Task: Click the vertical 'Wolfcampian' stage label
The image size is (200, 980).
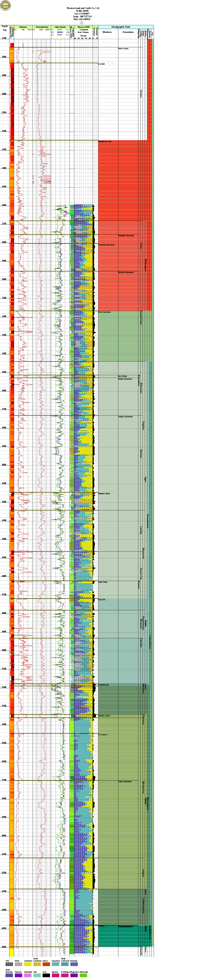Action: tap(146, 265)
